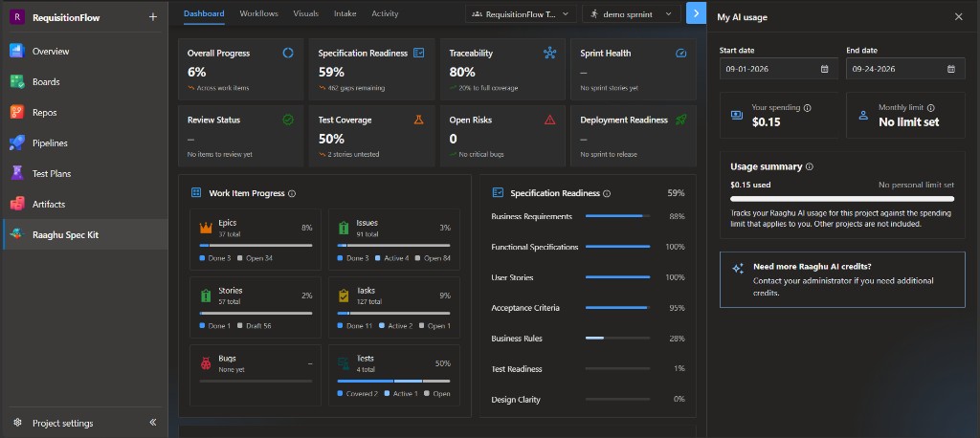Click the User Stories row label

pyautogui.click(x=513, y=277)
